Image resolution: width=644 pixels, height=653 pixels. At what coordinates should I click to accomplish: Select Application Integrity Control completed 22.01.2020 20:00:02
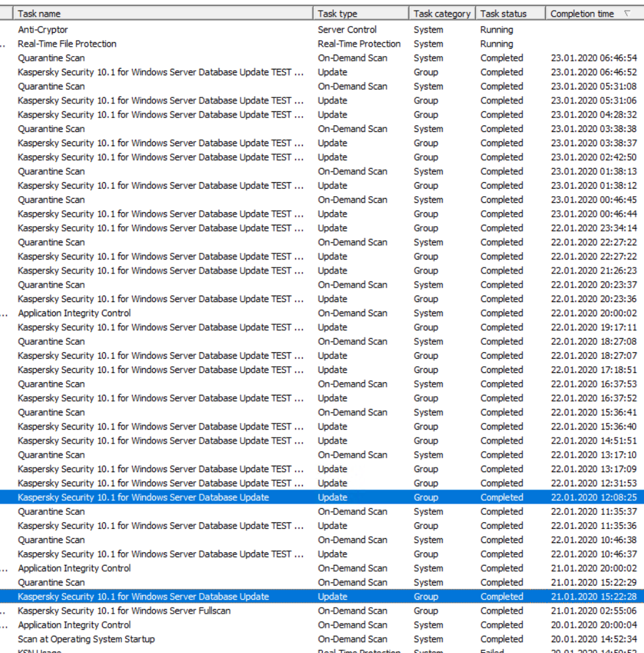point(322,313)
